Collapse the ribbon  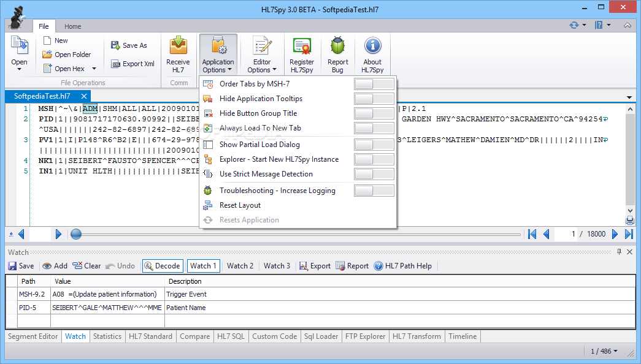coord(628,25)
